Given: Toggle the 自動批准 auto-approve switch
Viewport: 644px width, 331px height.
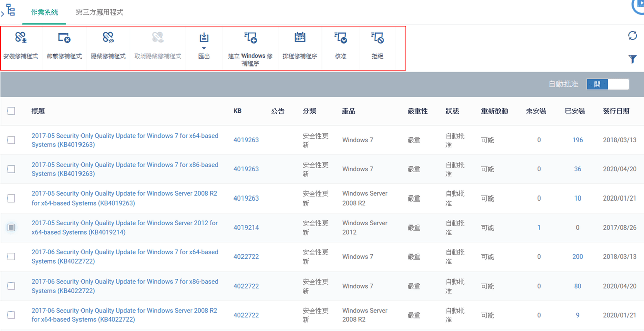Looking at the screenshot, I should point(608,84).
